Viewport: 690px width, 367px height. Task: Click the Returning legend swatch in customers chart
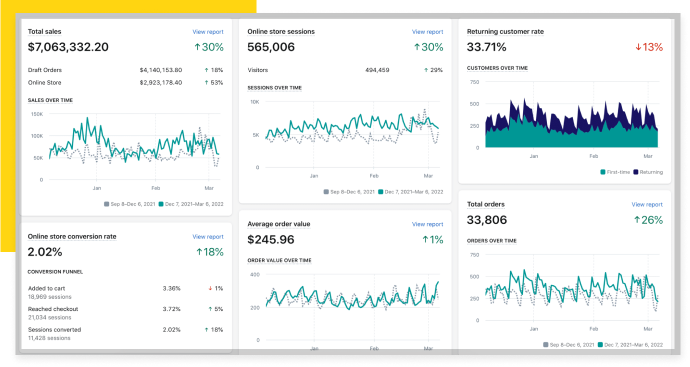click(x=636, y=172)
